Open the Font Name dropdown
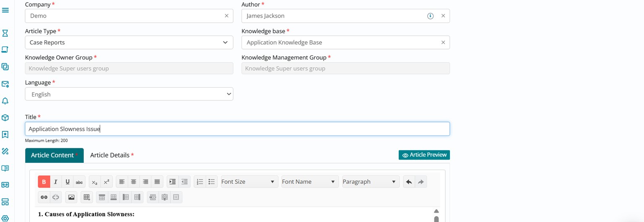 [309, 182]
